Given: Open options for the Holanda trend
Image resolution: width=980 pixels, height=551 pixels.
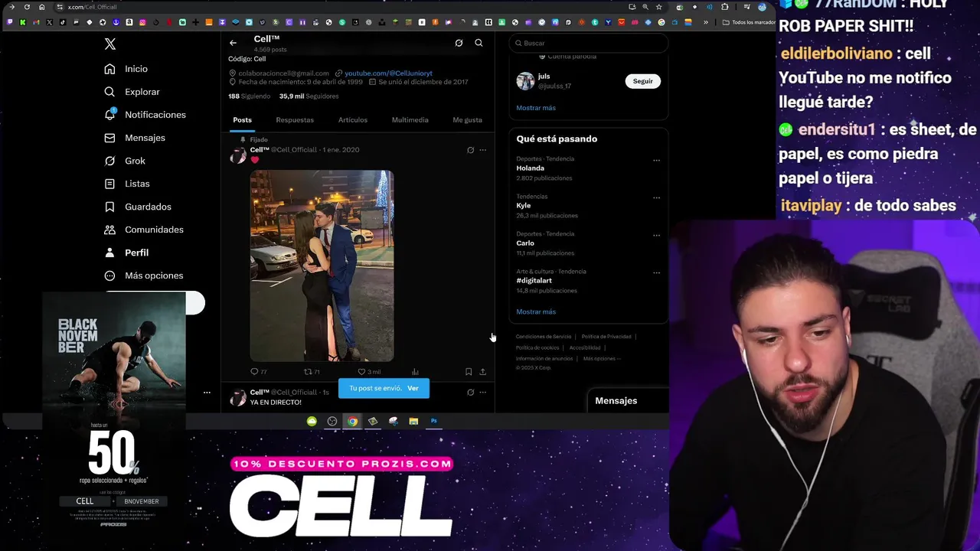Looking at the screenshot, I should click(x=656, y=161).
